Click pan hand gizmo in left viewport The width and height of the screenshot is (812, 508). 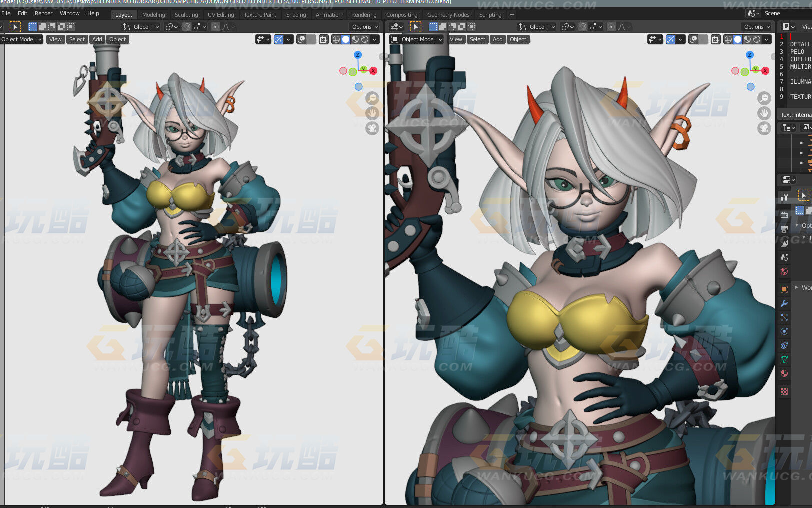(x=372, y=113)
